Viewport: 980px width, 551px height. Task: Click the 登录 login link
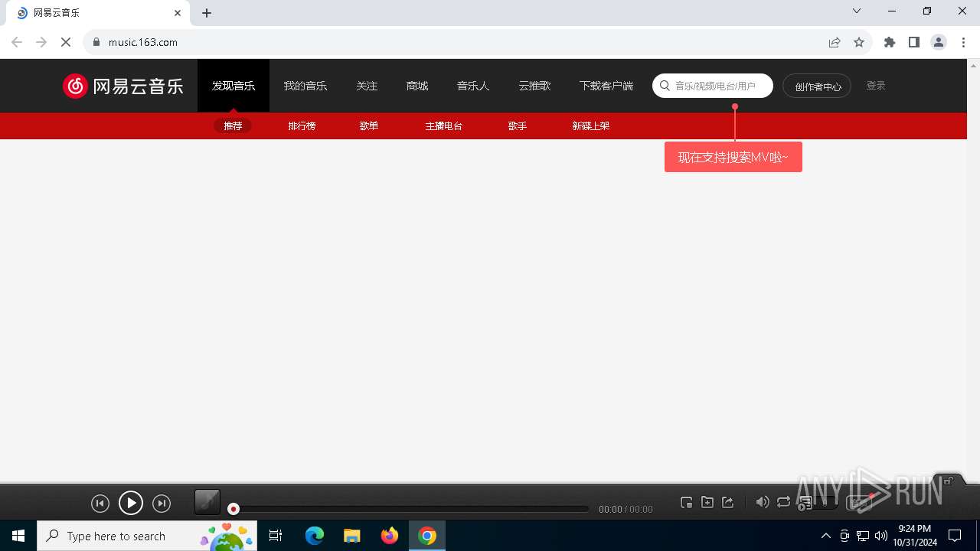[x=876, y=86]
